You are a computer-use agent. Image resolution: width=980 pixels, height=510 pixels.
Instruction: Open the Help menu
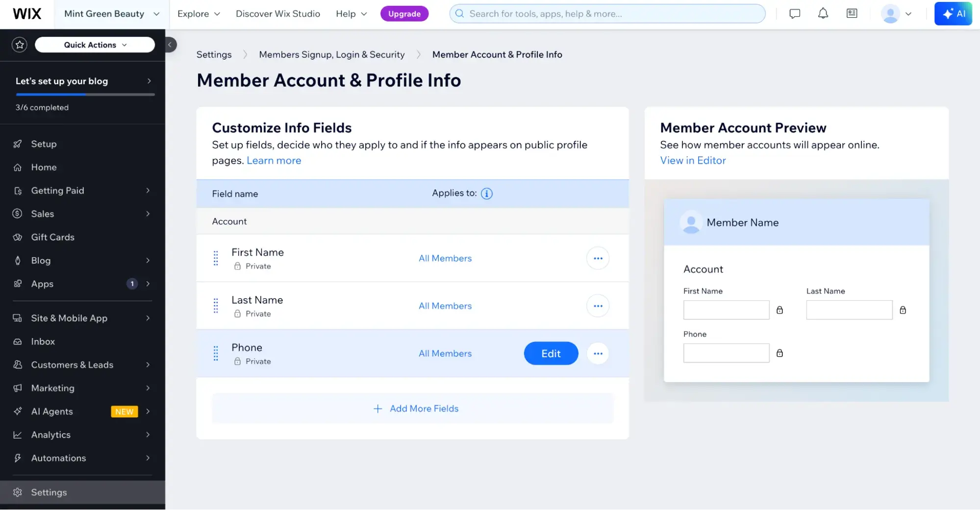350,13
